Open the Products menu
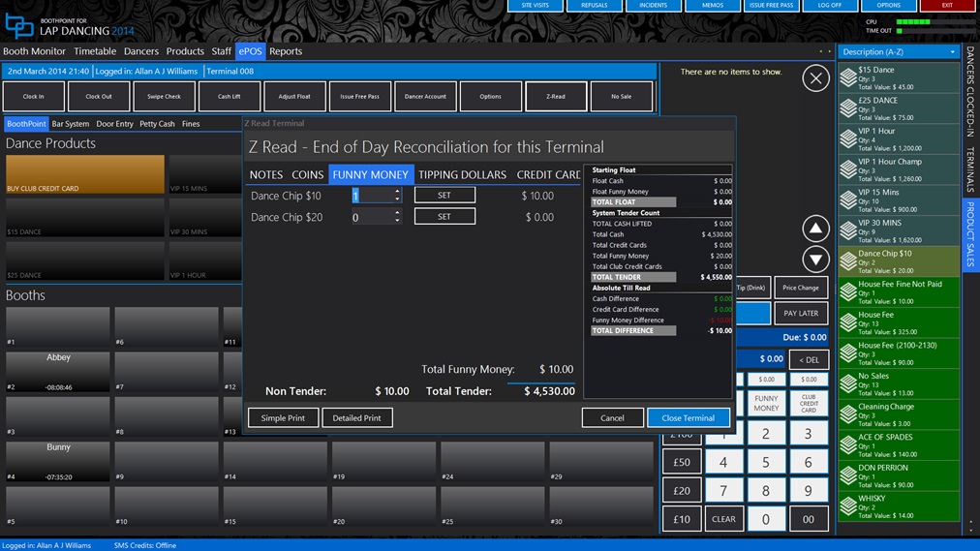 [x=185, y=51]
